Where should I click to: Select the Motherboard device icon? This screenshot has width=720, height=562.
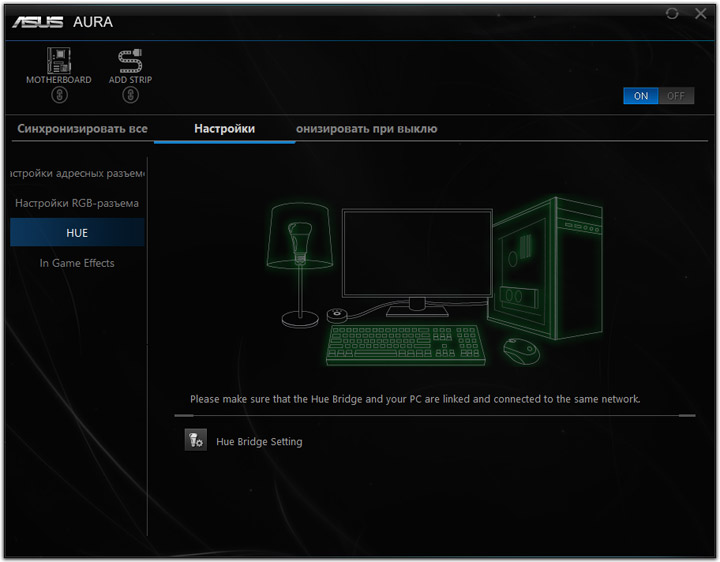tap(59, 61)
